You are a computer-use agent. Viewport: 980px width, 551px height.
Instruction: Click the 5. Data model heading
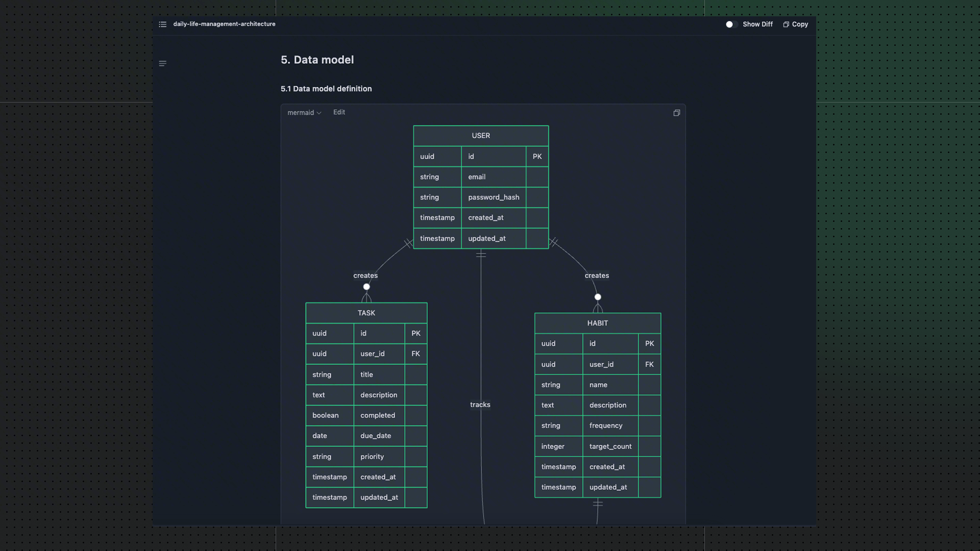(317, 60)
